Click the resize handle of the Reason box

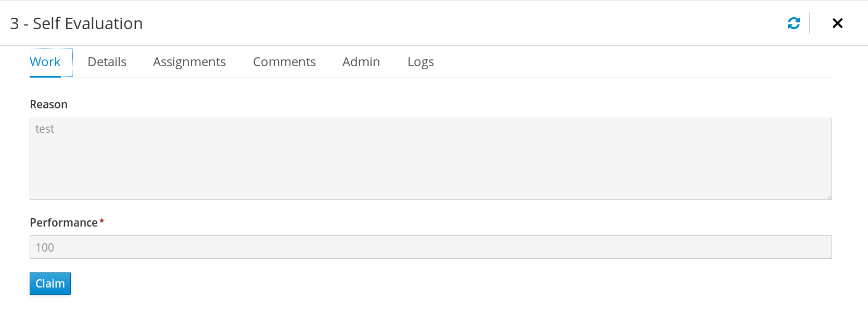pyautogui.click(x=829, y=197)
